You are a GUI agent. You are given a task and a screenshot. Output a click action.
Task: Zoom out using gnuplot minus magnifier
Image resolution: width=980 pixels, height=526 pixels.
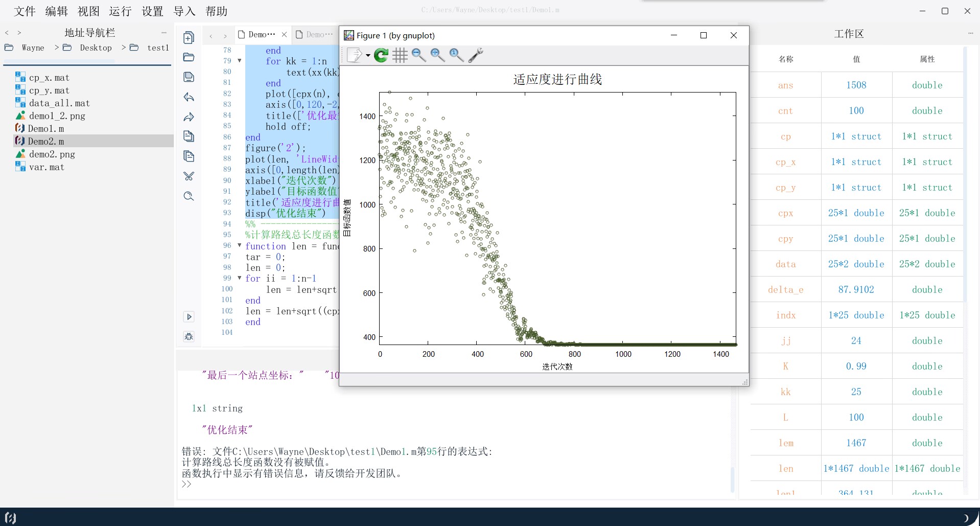(x=419, y=55)
